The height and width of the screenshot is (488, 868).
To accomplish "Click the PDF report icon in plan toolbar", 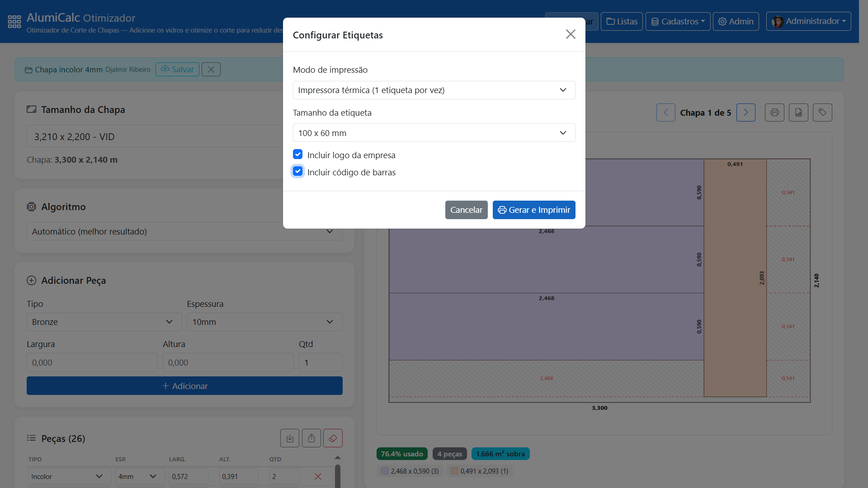I will click(798, 113).
